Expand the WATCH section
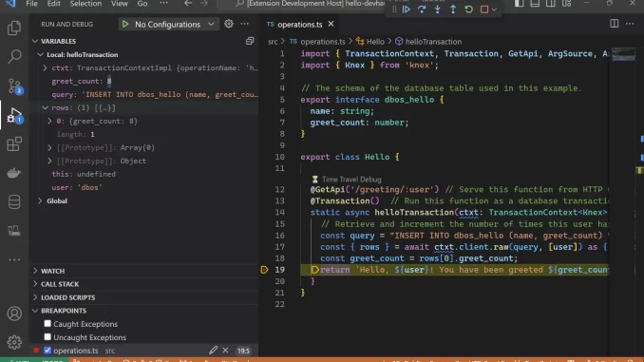The height and width of the screenshot is (362, 644). [35, 271]
